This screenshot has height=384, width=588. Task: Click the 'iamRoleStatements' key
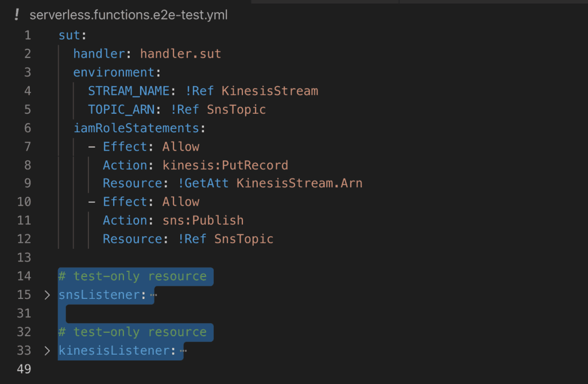(x=136, y=128)
